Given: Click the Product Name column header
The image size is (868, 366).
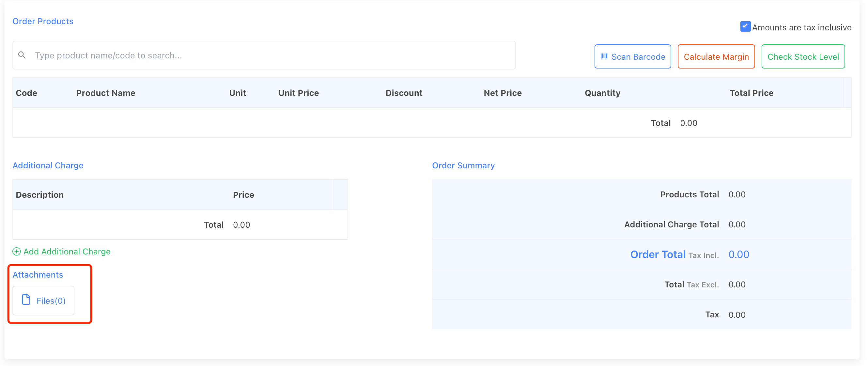Looking at the screenshot, I should pos(105,93).
